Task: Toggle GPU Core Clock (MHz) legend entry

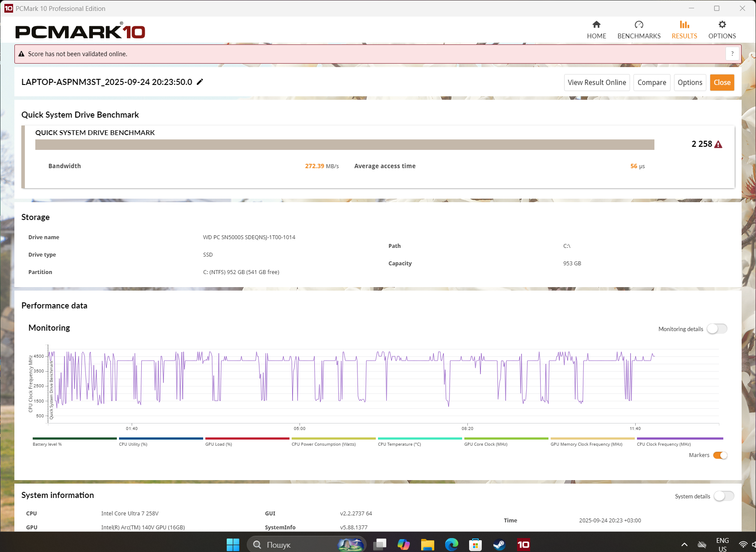Action: (x=506, y=442)
